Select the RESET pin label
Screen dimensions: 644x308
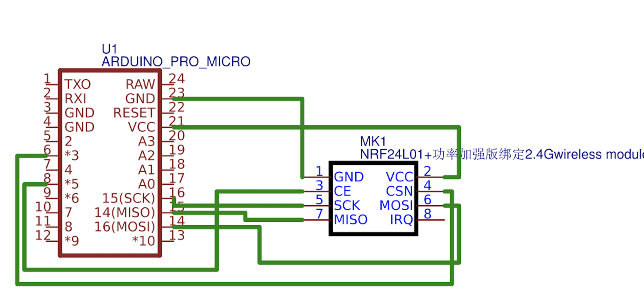click(x=134, y=113)
